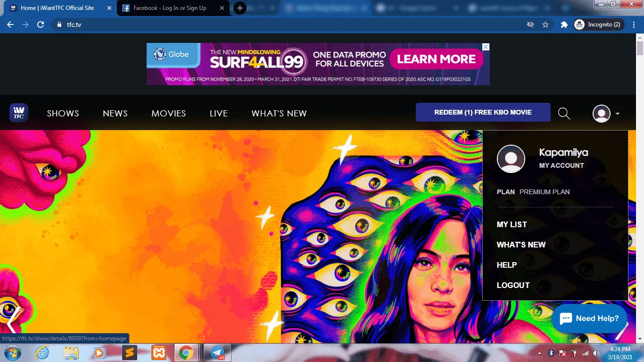Switch to Facebook Log In tab
Viewport: 644px width, 362px height.
coord(169,8)
